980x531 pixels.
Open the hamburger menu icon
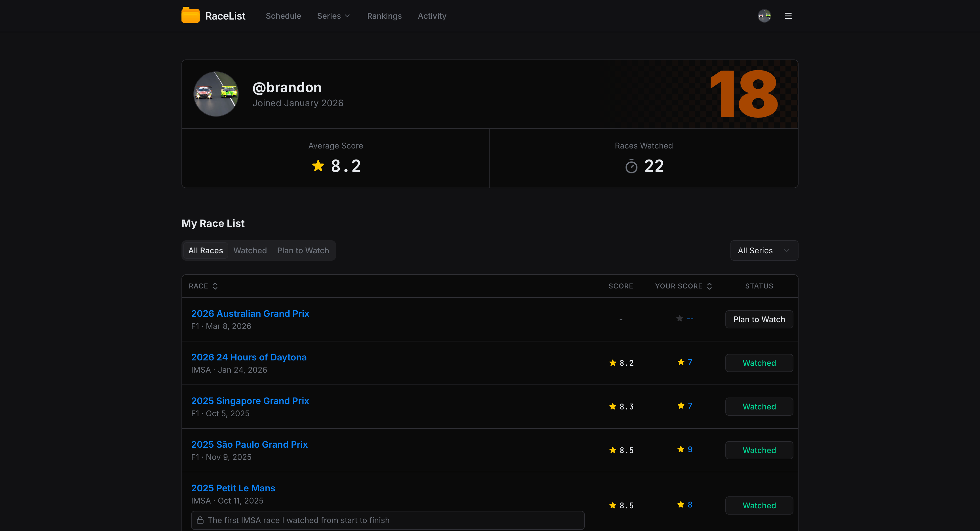tap(788, 16)
